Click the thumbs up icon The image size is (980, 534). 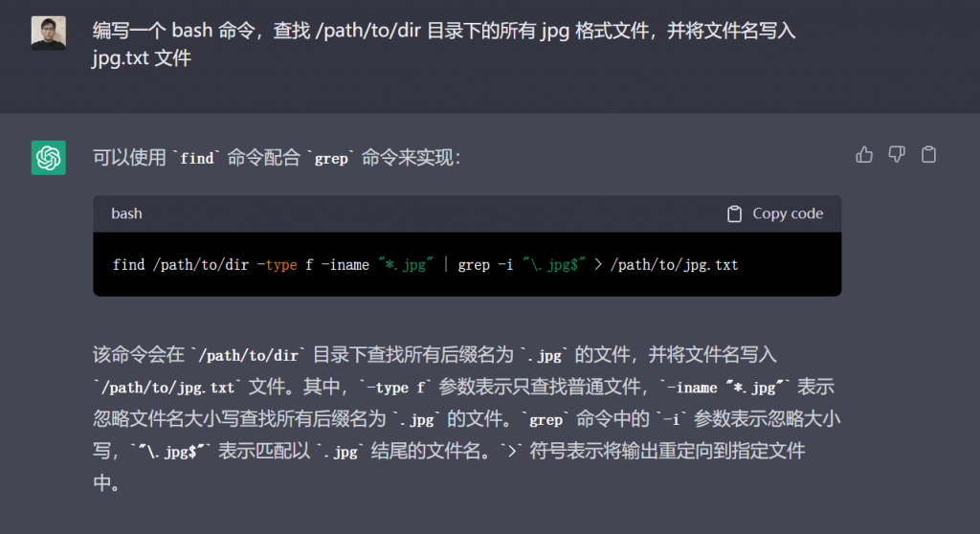click(864, 154)
